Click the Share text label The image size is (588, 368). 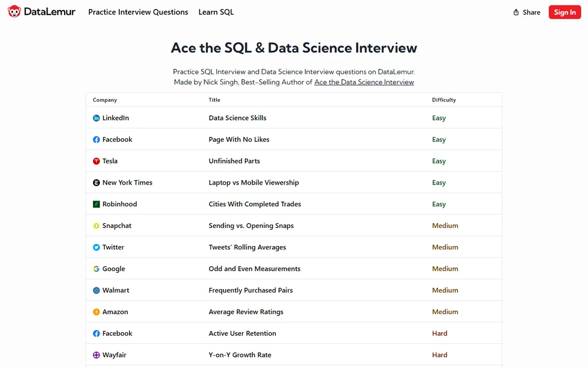(x=531, y=12)
